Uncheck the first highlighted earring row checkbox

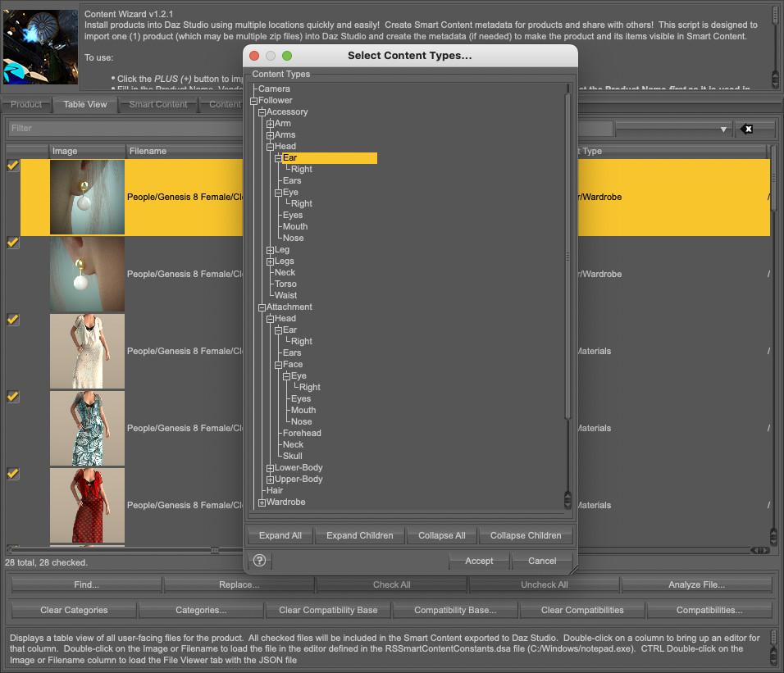[13, 166]
